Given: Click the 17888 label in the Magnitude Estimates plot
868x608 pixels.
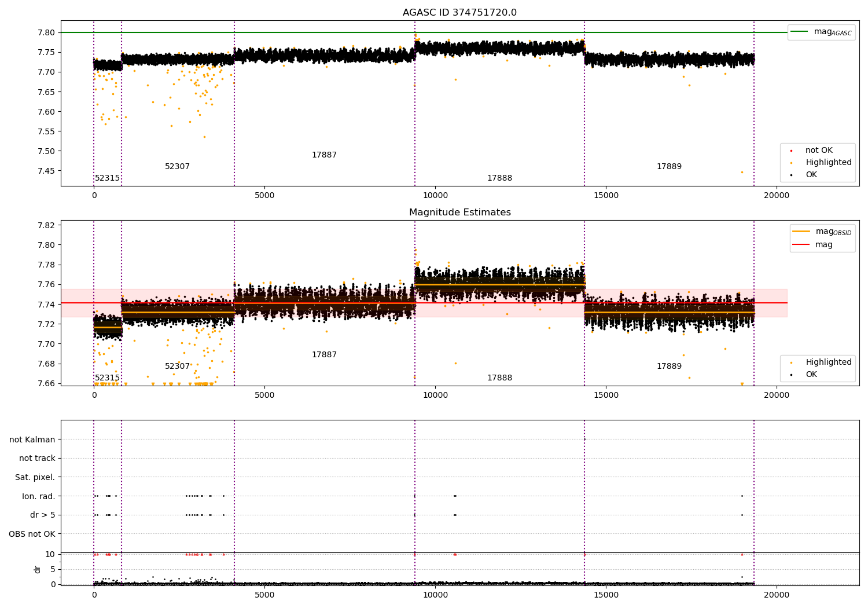Looking at the screenshot, I should pos(499,378).
